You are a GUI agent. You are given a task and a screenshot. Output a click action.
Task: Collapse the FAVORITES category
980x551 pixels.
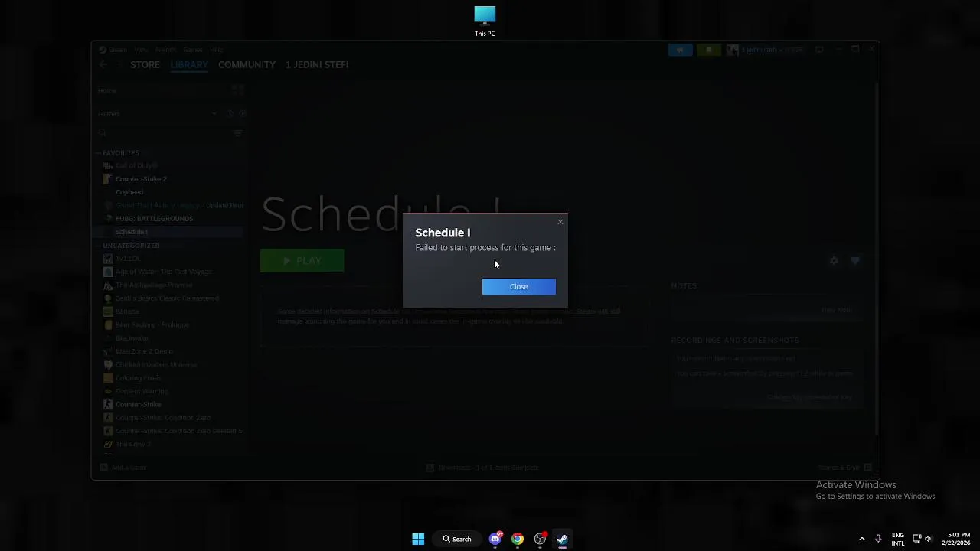[121, 153]
